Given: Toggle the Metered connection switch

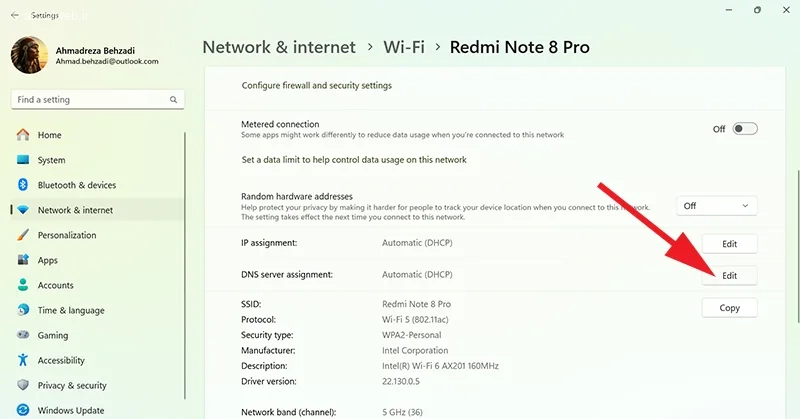Looking at the screenshot, I should click(x=745, y=129).
